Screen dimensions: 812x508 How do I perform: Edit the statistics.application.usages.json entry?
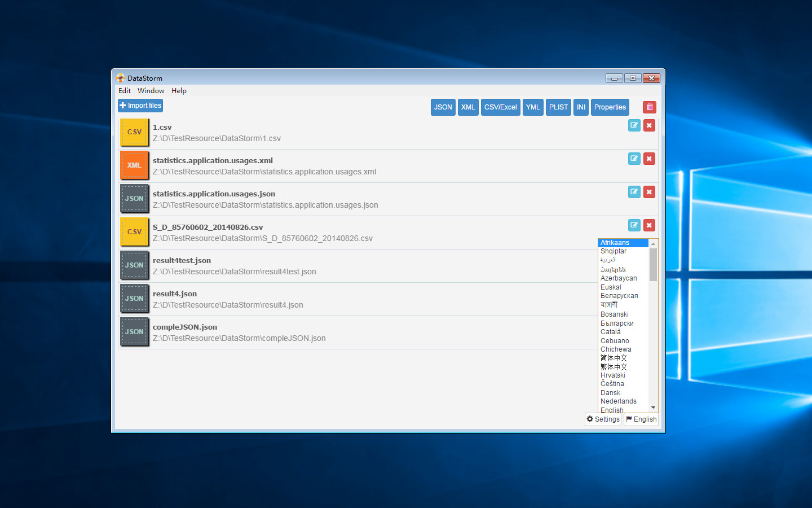634,192
